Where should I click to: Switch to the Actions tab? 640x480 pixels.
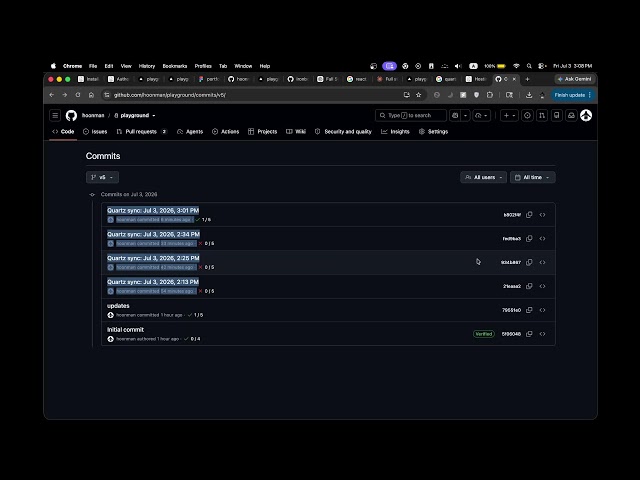pos(226,131)
